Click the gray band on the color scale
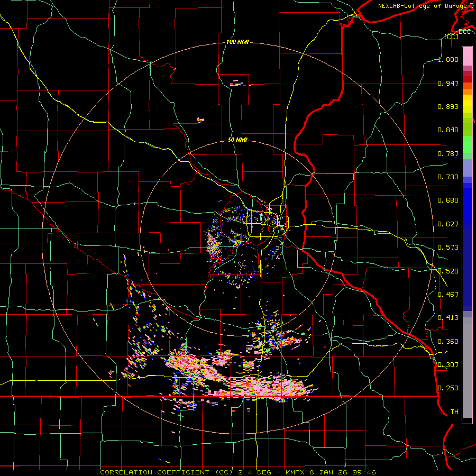476x476 pixels. click(x=467, y=368)
